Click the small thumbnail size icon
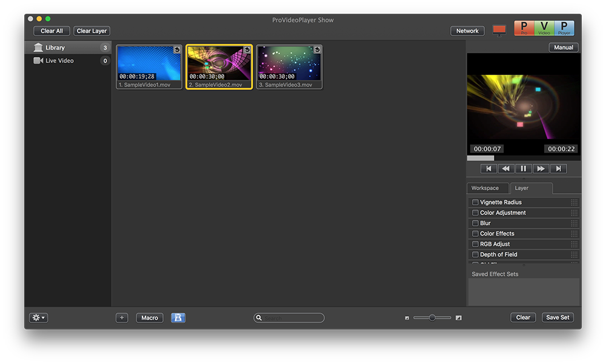 407,317
